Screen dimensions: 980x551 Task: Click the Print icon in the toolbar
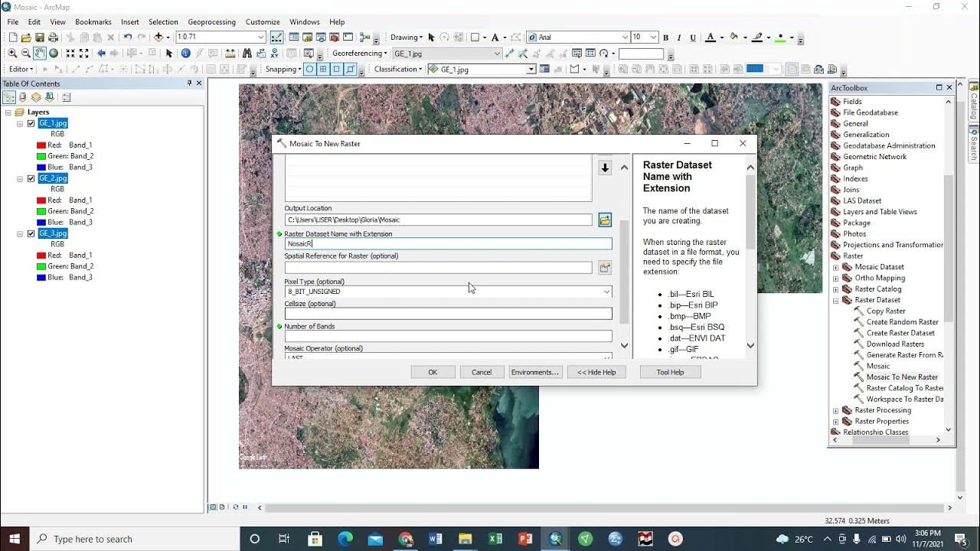53,37
